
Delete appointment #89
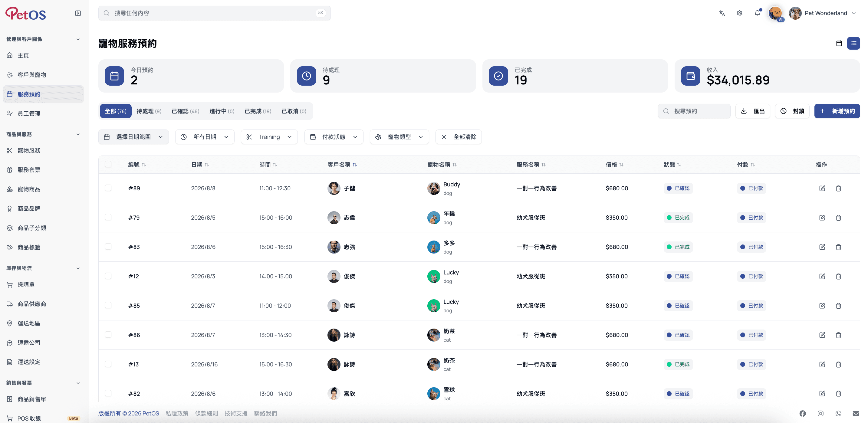coord(838,188)
